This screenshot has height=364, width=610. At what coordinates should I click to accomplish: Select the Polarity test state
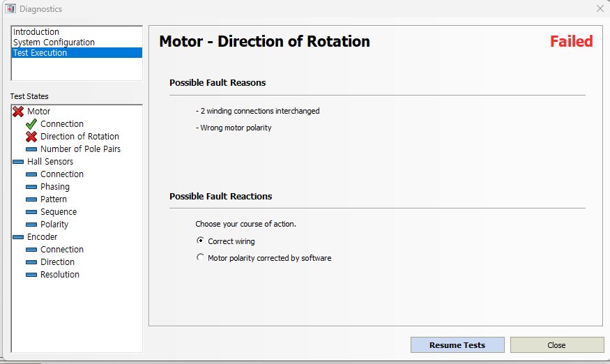click(54, 225)
